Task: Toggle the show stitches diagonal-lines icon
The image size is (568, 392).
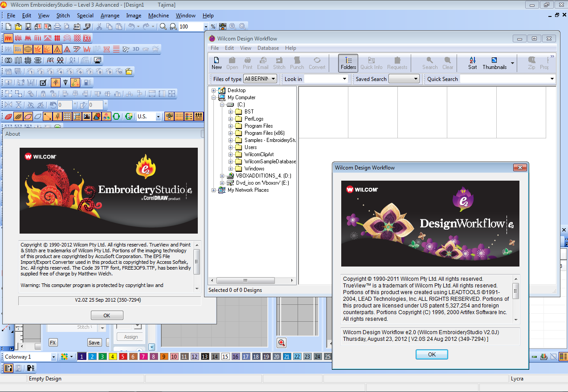Action: pyautogui.click(x=18, y=116)
